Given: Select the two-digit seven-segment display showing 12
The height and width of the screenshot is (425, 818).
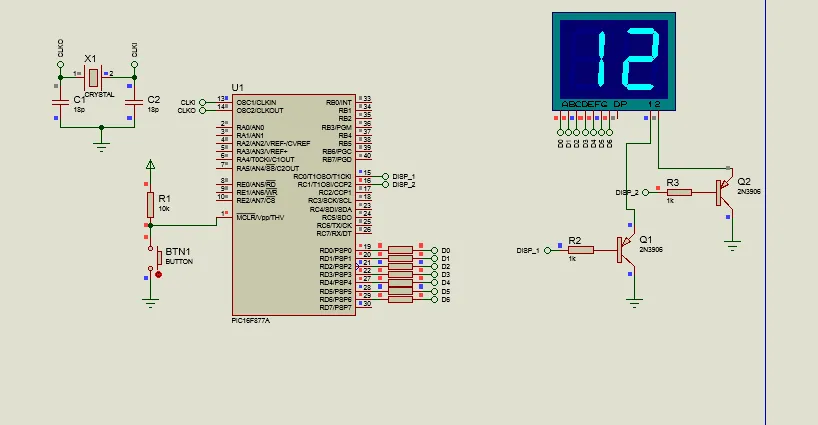Looking at the screenshot, I should pos(614,62).
